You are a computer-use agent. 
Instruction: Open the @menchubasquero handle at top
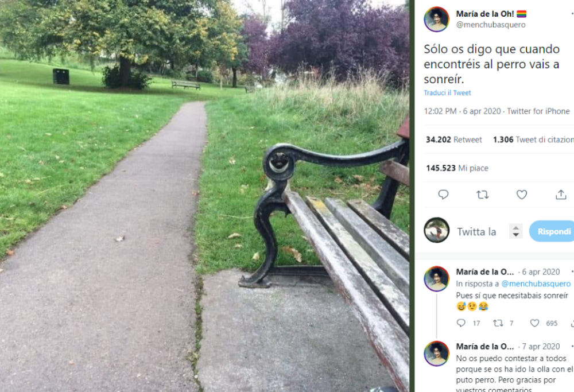pyautogui.click(x=491, y=25)
